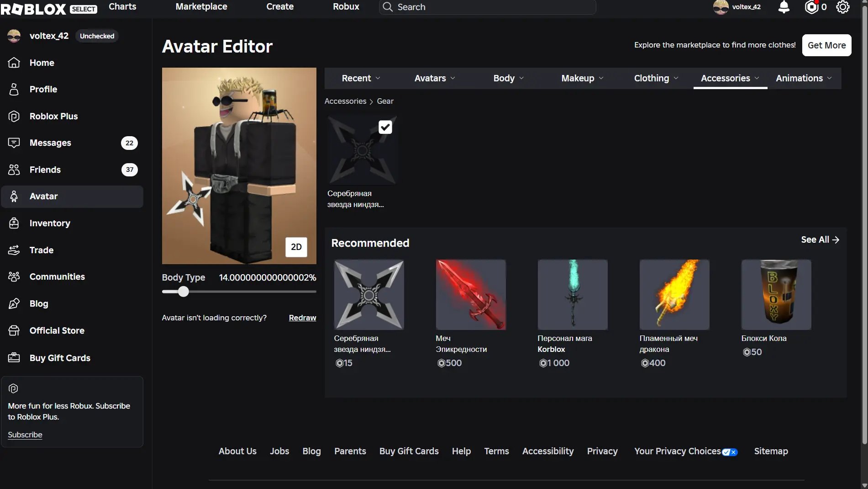Screen dimensions: 868x489
Task: Click the Subscribe link
Action: (x=25, y=435)
